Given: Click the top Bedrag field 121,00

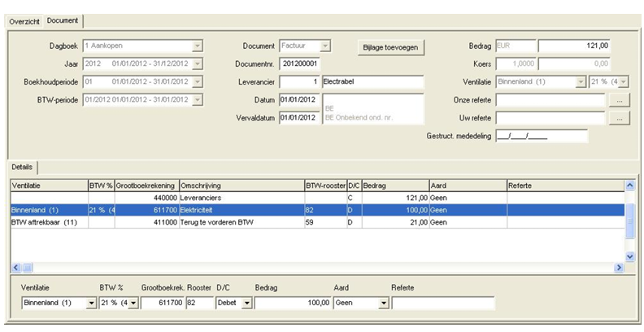Looking at the screenshot, I should click(574, 46).
